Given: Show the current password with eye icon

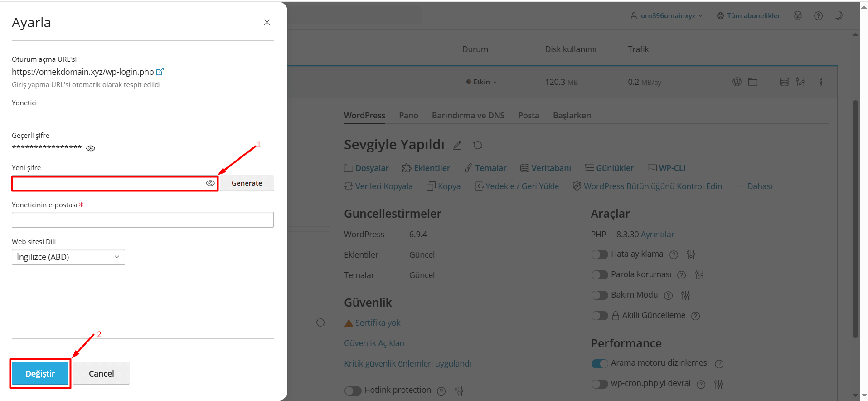Looking at the screenshot, I should (91, 148).
